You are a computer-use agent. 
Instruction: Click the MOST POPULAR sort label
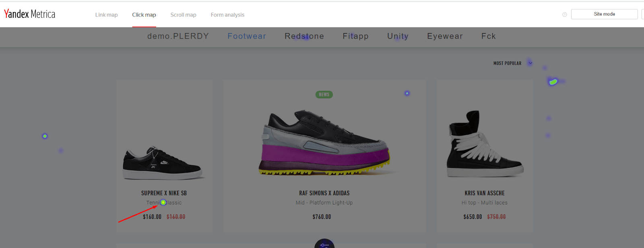[x=507, y=63]
